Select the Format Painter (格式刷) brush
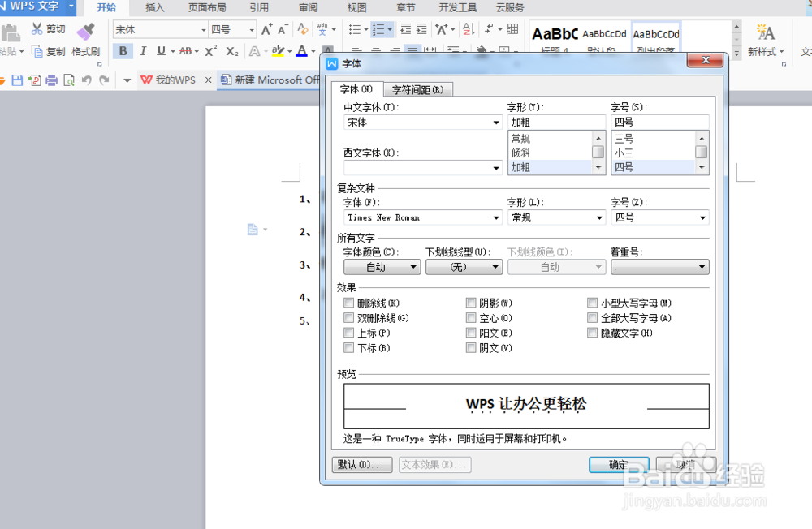 click(x=85, y=32)
